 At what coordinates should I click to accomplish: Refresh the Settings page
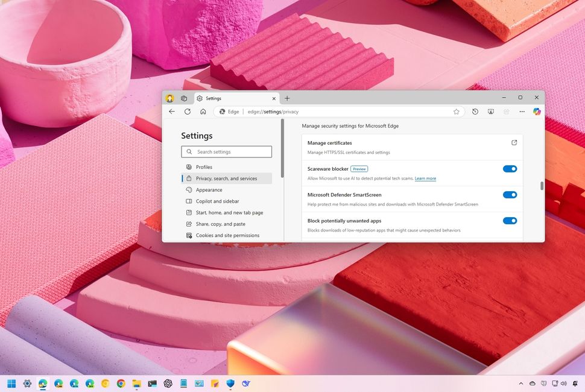point(187,112)
